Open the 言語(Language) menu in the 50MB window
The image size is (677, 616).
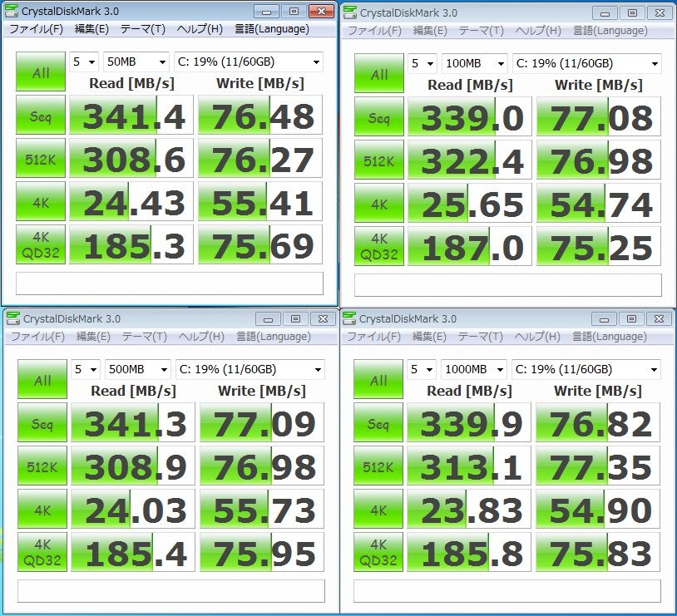[x=272, y=29]
